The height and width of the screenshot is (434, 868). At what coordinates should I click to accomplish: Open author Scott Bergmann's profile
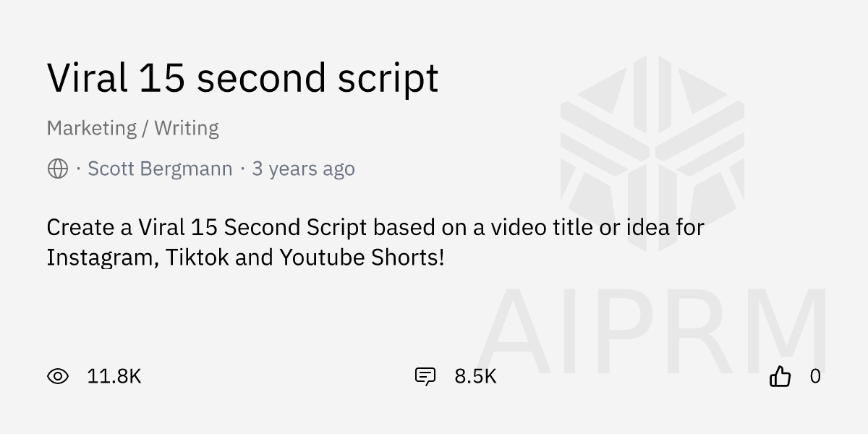[160, 169]
